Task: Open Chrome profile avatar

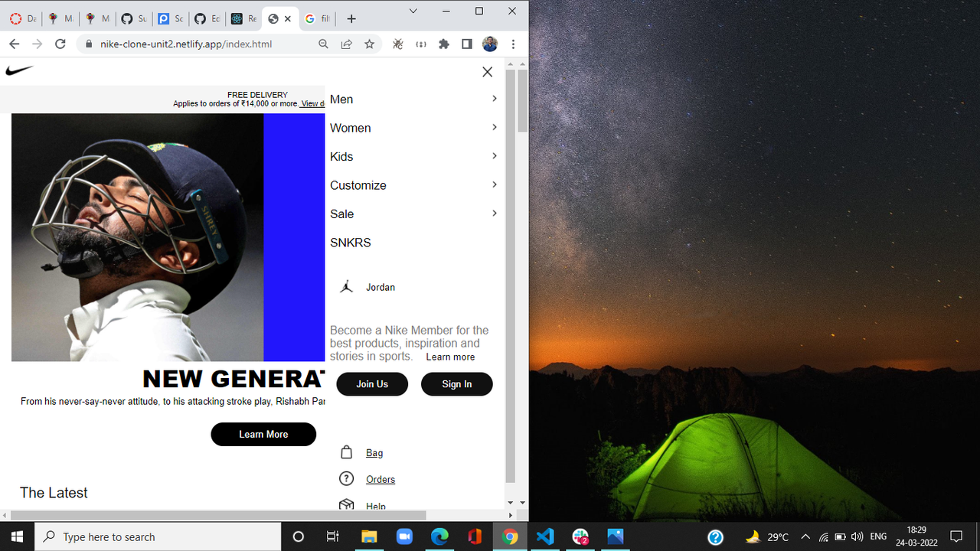Action: (490, 44)
